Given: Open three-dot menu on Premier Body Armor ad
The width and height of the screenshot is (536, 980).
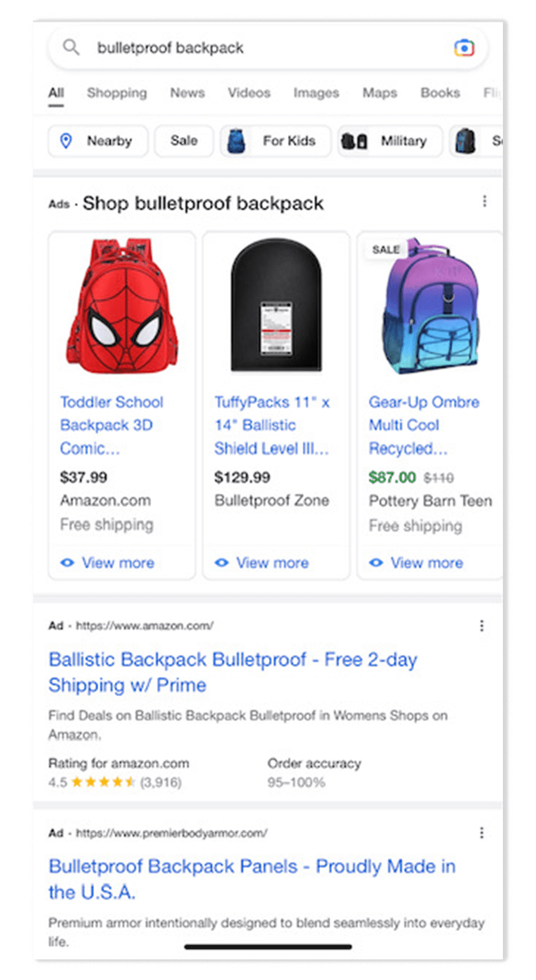Looking at the screenshot, I should point(482,832).
